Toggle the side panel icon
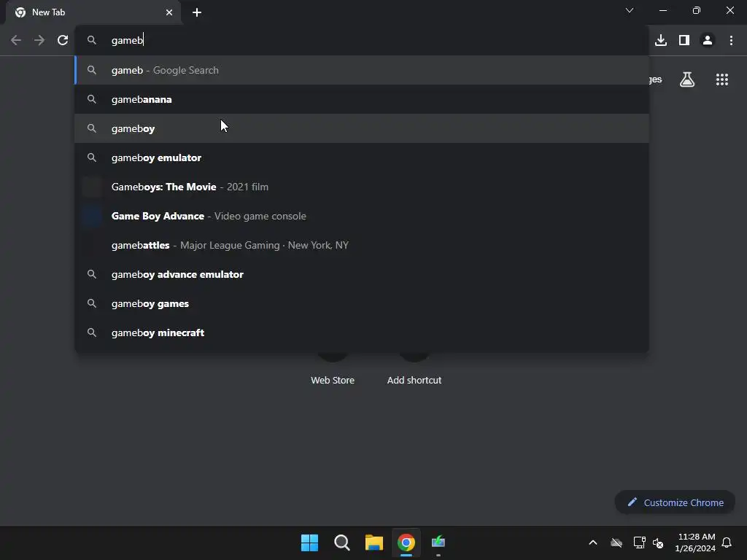This screenshot has height=560, width=747. point(684,41)
